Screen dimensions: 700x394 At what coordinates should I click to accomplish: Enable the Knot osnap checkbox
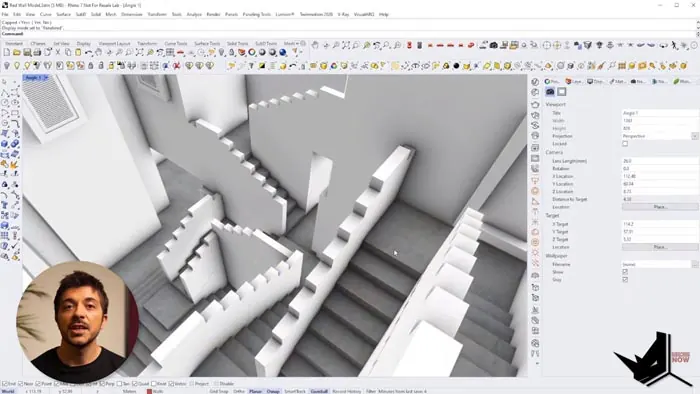pos(154,384)
